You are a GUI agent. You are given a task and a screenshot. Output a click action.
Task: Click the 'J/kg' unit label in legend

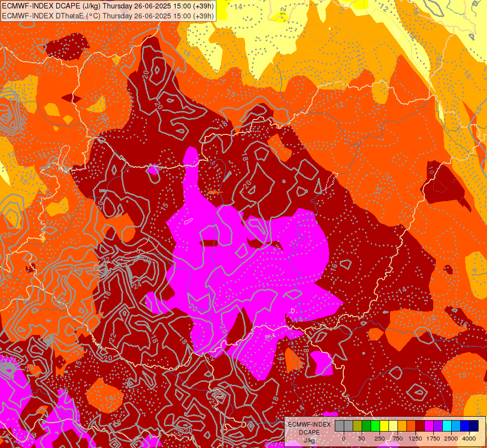click(309, 441)
